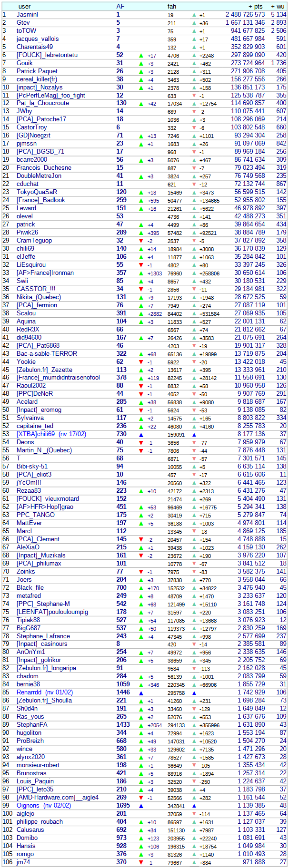Open StephanFA's user entry
289x868 pixels.
tap(32, 725)
